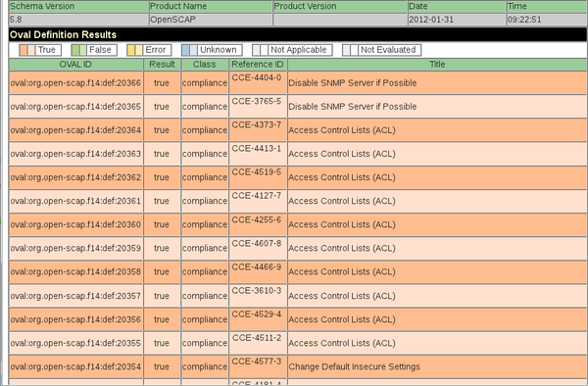The width and height of the screenshot is (588, 386).
Task: Select the Class column header
Action: point(205,65)
